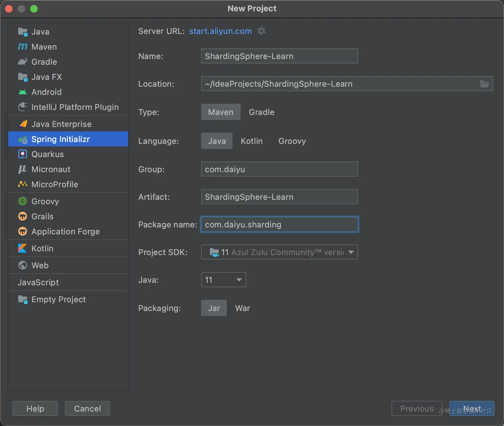
Task: Select War packaging
Action: [x=243, y=308]
